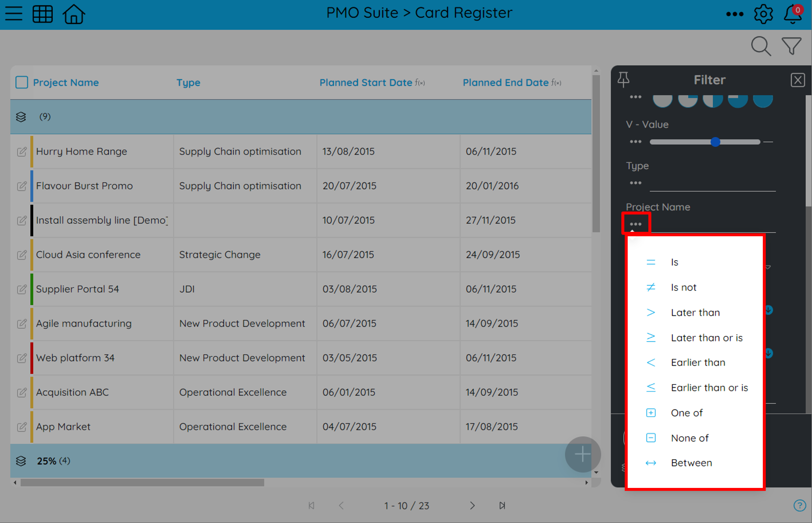Edit the Acquisition ABC row
Image resolution: width=812 pixels, height=523 pixels.
[22, 392]
